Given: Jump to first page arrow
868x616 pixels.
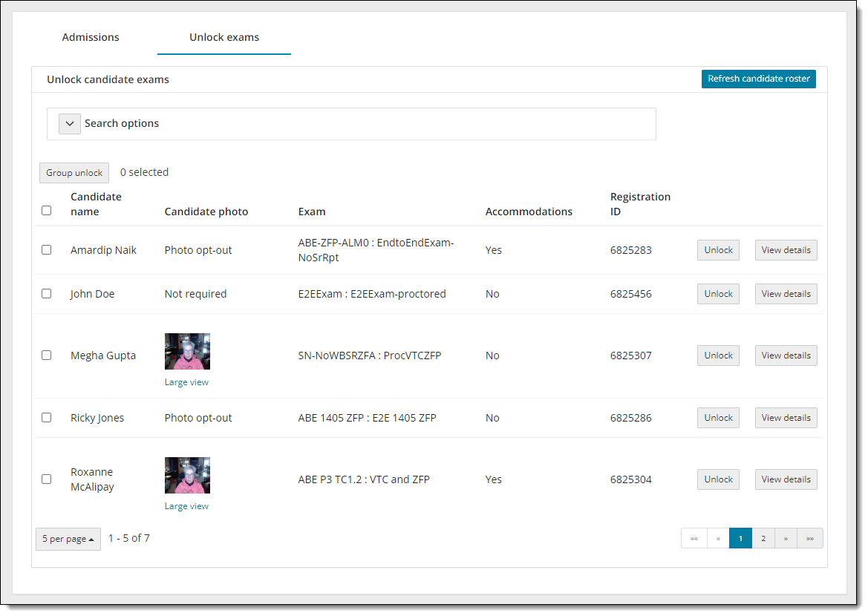Looking at the screenshot, I should [694, 539].
